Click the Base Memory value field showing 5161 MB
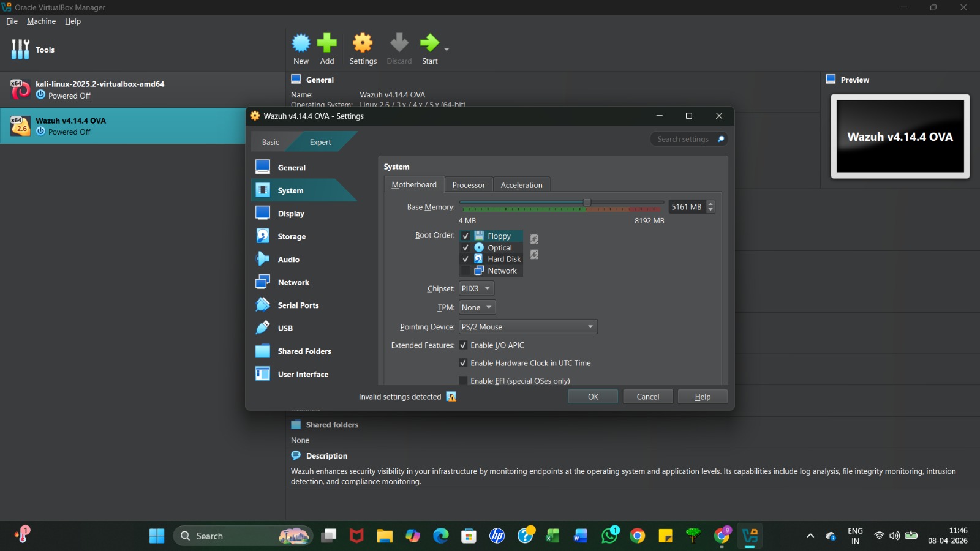Image resolution: width=980 pixels, height=551 pixels. click(x=687, y=207)
